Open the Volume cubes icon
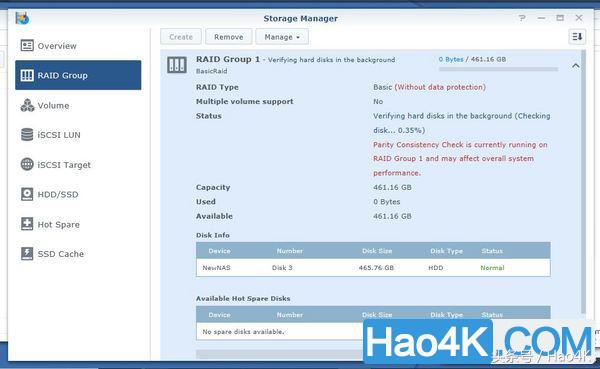 click(x=27, y=105)
